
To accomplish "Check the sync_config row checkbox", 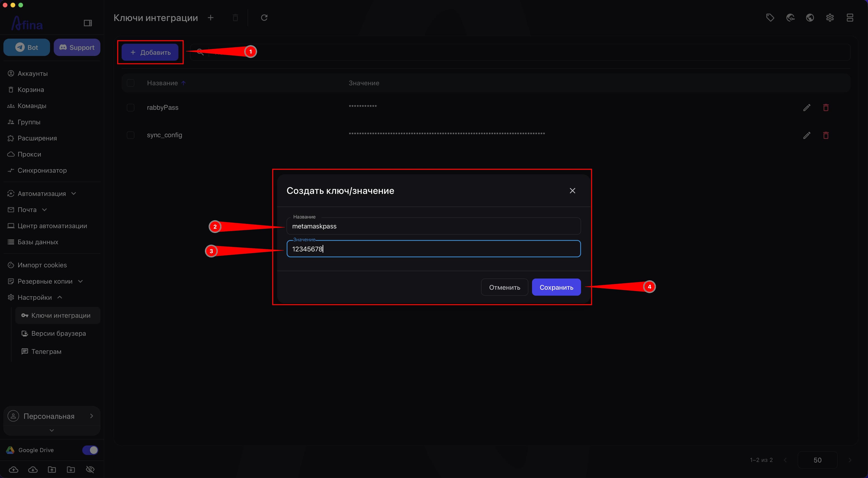I will pos(130,135).
